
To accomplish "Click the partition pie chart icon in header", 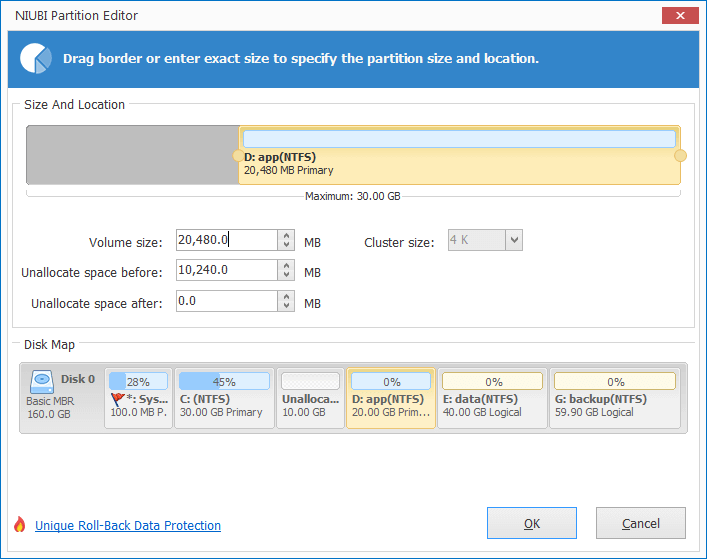I will coord(36,58).
